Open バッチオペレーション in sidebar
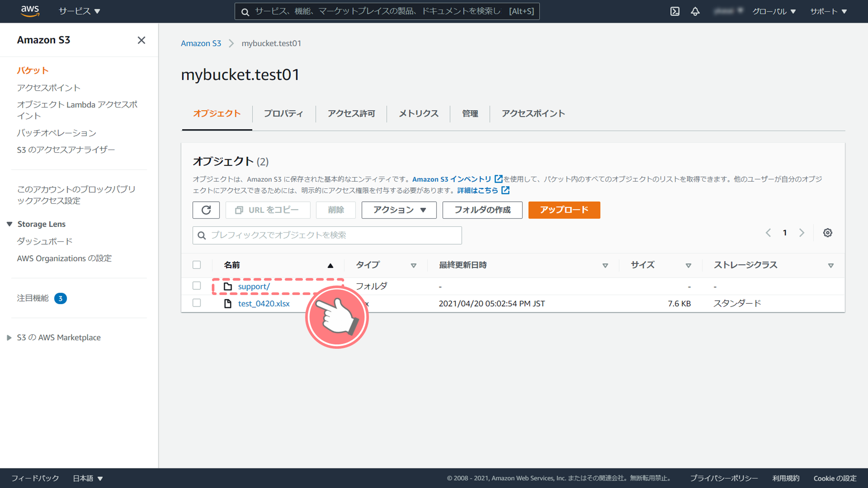Viewport: 868px width, 488px height. 56,133
